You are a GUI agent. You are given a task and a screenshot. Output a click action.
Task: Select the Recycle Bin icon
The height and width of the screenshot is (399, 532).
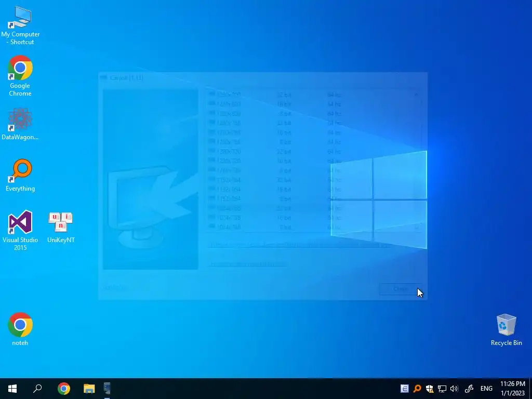506,330
